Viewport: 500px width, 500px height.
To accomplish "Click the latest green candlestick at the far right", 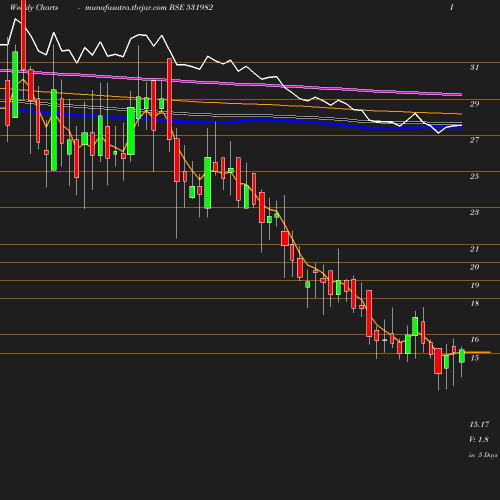I will tap(462, 356).
